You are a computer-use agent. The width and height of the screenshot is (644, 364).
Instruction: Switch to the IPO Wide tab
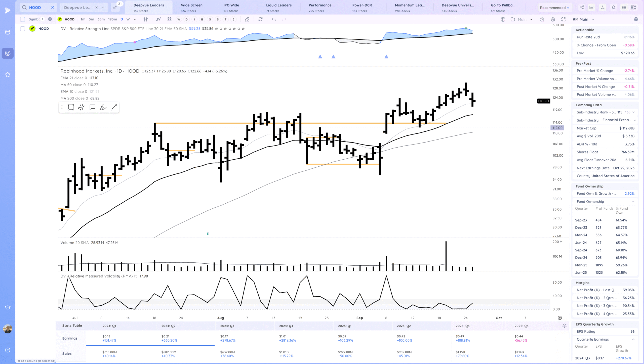tap(231, 8)
